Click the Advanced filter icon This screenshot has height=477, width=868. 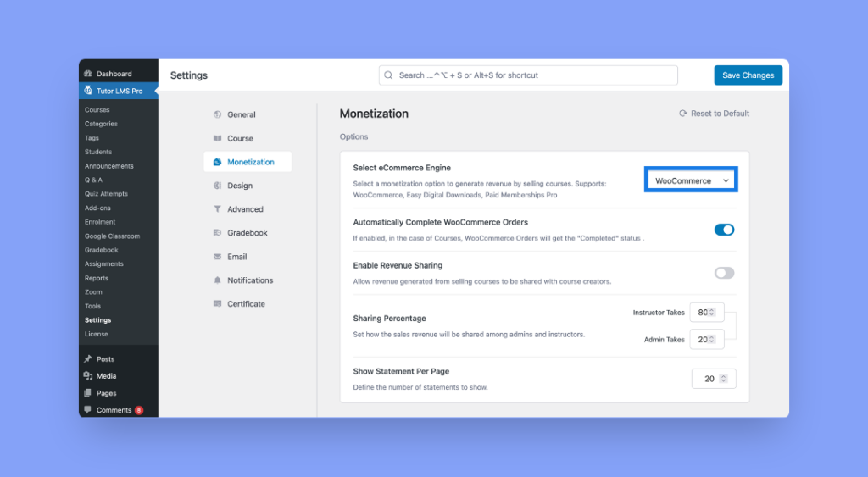218,209
